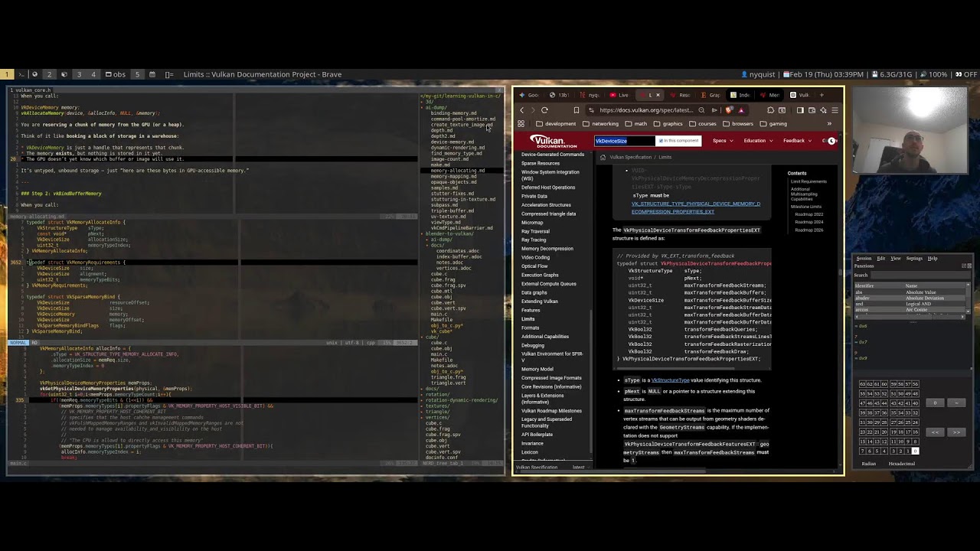Open 'Ray Tracing' in the docs navigation
980x551 pixels.
pos(534,240)
